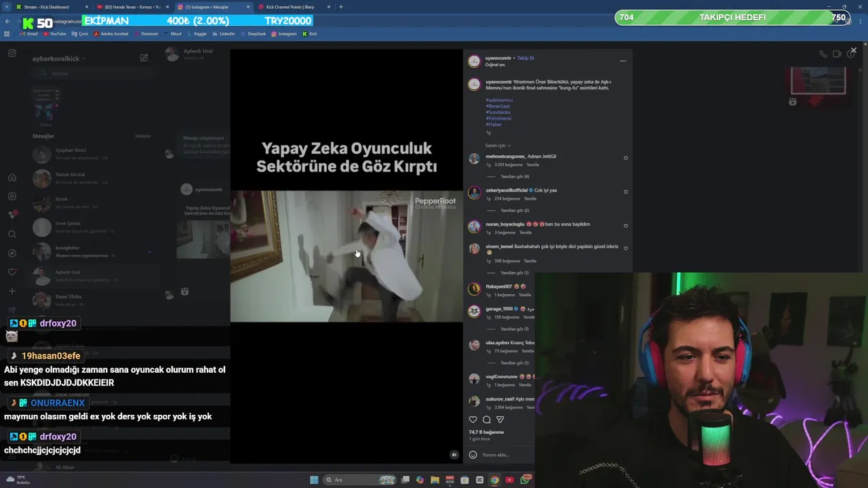Select the Instagram - Mesajlar browser tab
The height and width of the screenshot is (488, 868).
(212, 7)
